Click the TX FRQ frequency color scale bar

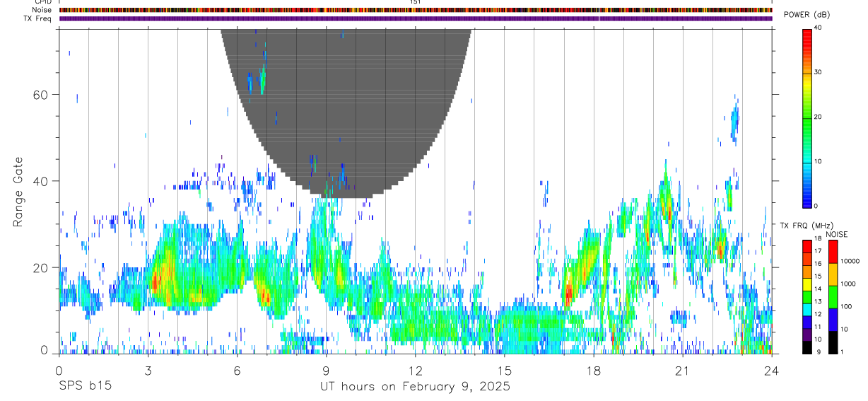[x=807, y=296]
